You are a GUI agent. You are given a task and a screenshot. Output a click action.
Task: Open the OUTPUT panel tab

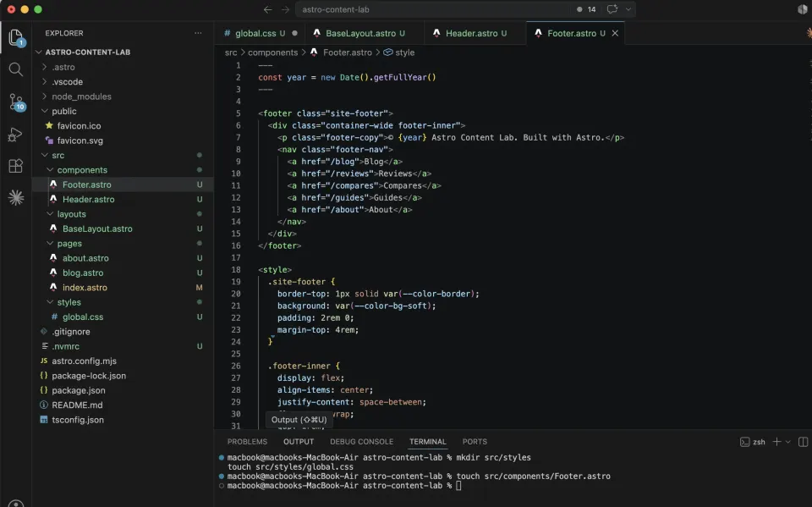[x=299, y=442]
